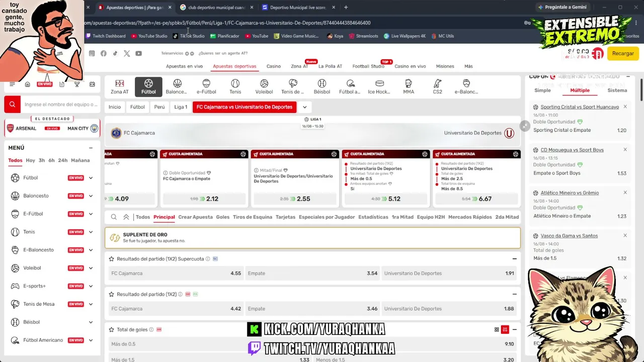Visit the site's Facebook page icon
The image size is (644, 362).
tap(103, 53)
